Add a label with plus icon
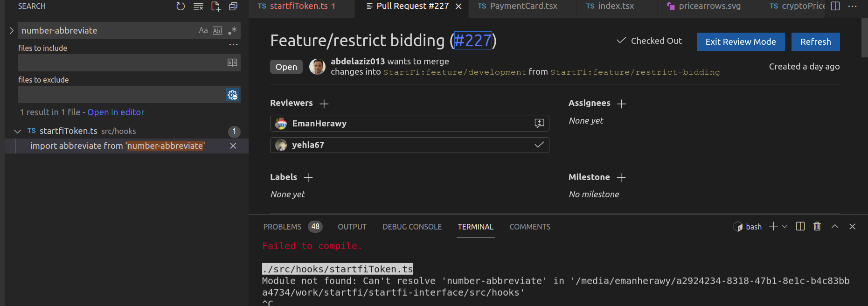 tap(308, 178)
